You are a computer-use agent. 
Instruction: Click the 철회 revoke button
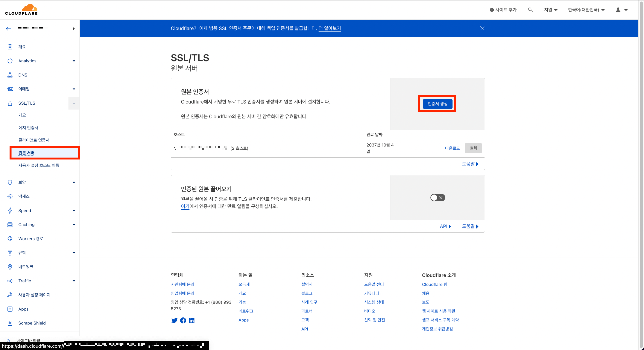click(473, 148)
